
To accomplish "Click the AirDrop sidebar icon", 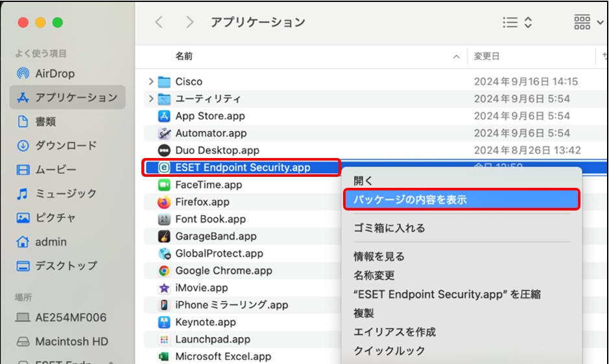I will [x=23, y=73].
